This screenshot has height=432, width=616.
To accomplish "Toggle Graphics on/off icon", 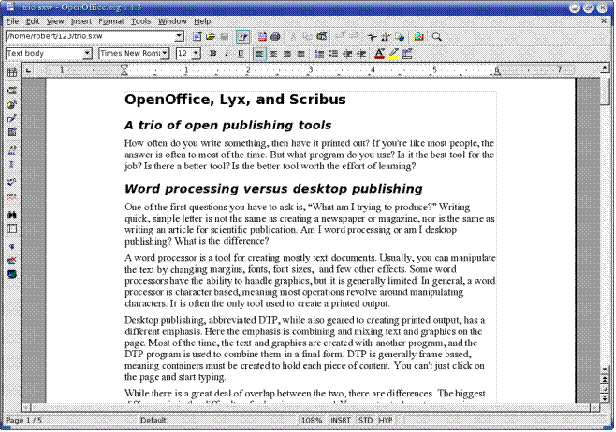I will (12, 260).
